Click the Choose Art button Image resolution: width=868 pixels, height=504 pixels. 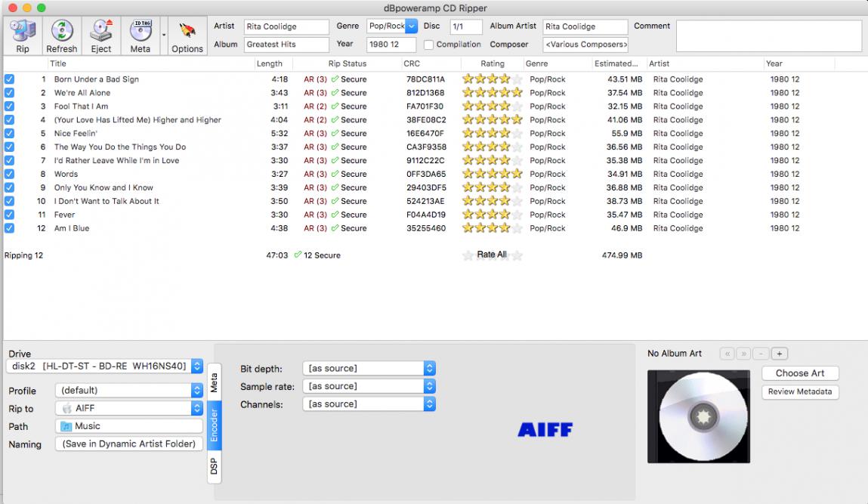800,373
